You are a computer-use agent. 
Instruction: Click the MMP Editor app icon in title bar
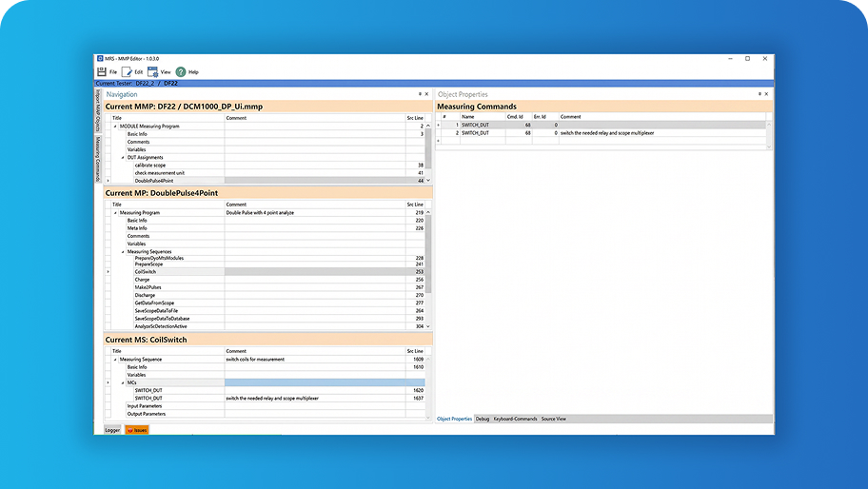point(100,58)
